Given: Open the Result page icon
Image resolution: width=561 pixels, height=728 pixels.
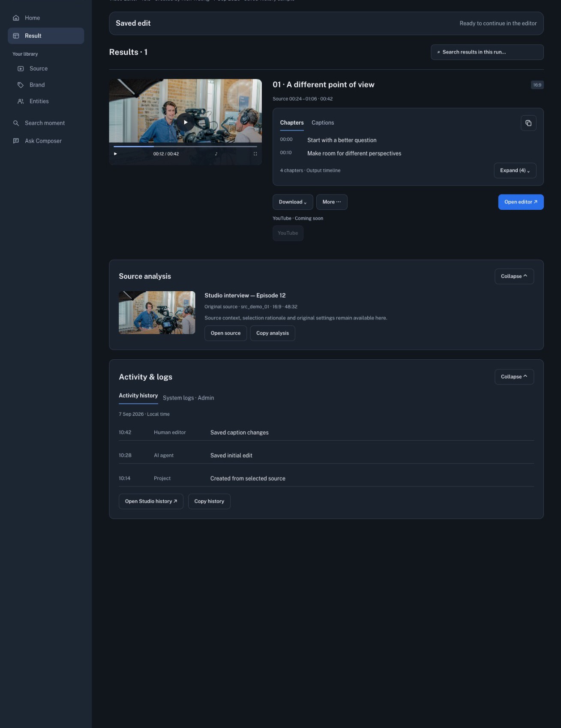Looking at the screenshot, I should coord(16,36).
